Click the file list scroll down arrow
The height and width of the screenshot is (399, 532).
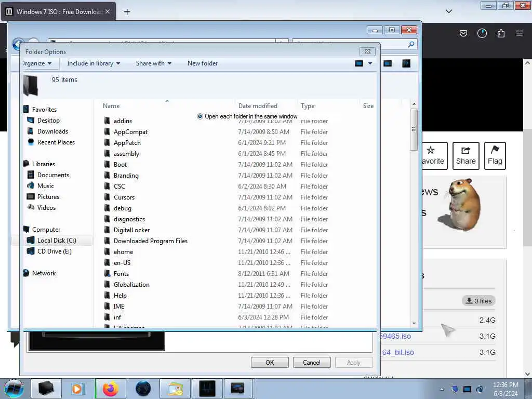click(414, 323)
